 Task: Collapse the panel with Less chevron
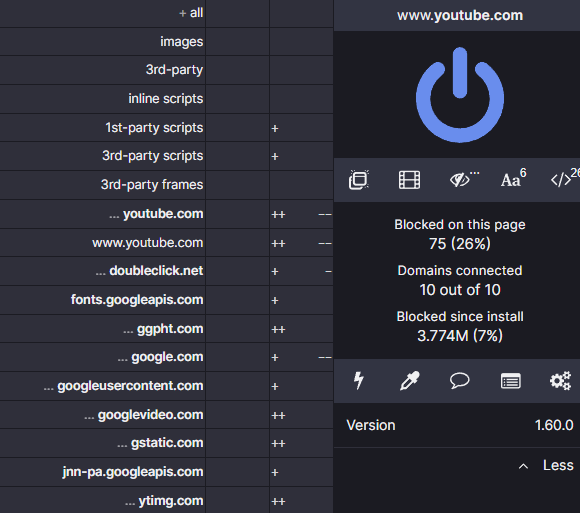(x=523, y=466)
